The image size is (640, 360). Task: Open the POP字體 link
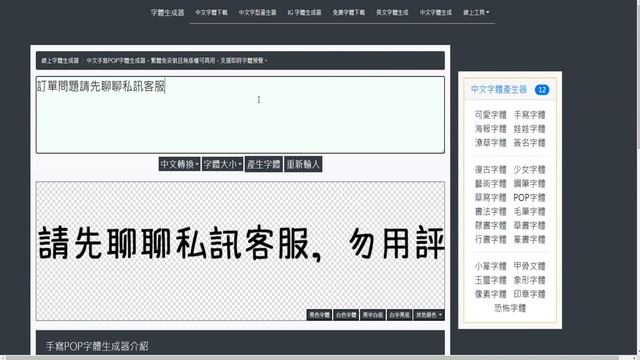pyautogui.click(x=529, y=197)
